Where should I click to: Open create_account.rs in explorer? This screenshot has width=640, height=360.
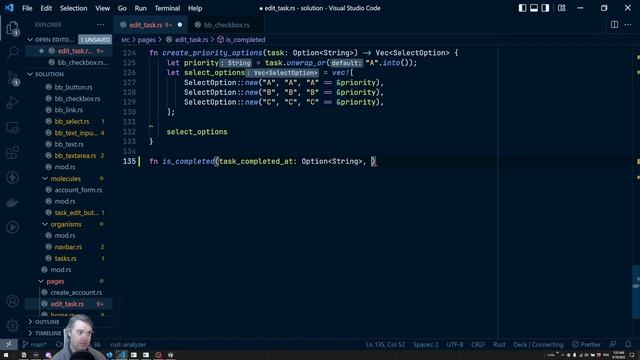click(x=76, y=293)
